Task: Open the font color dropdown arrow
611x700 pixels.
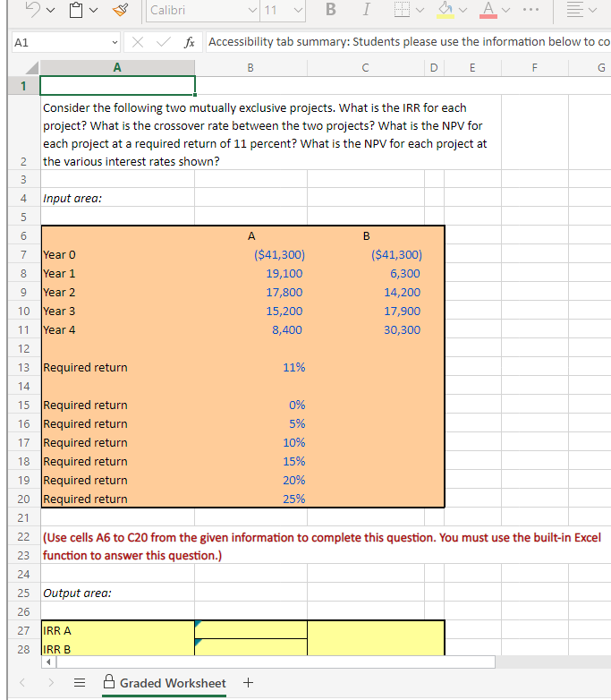Action: pos(505,10)
